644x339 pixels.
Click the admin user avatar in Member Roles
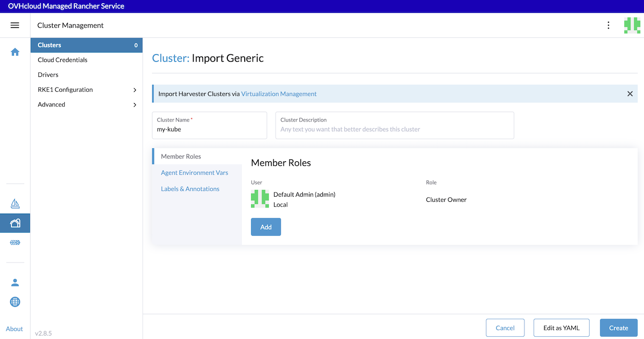coord(259,199)
